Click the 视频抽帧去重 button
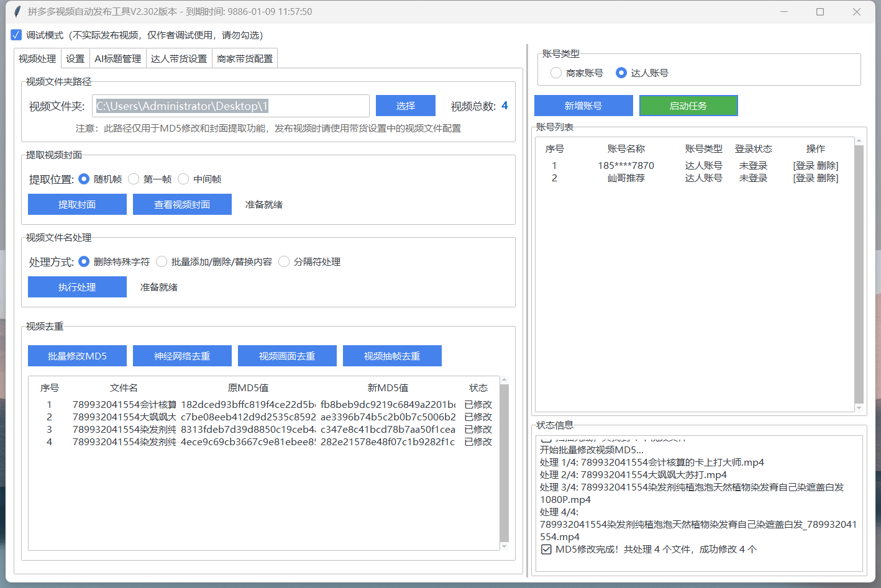The image size is (881, 588). (x=392, y=356)
